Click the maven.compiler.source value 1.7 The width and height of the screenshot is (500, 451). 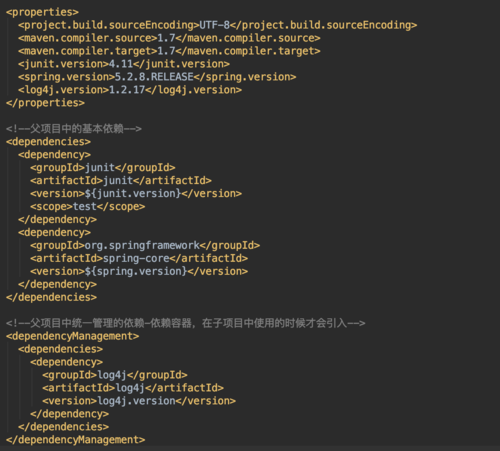[166, 38]
